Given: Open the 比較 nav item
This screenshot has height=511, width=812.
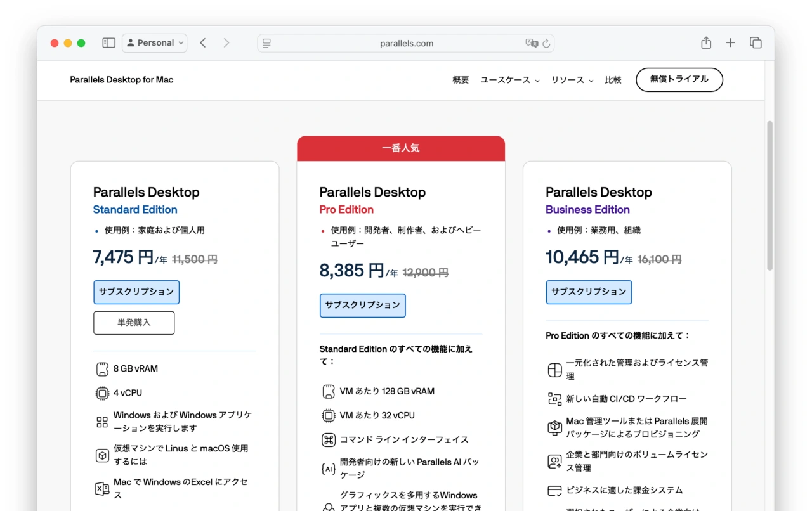Looking at the screenshot, I should coord(613,81).
